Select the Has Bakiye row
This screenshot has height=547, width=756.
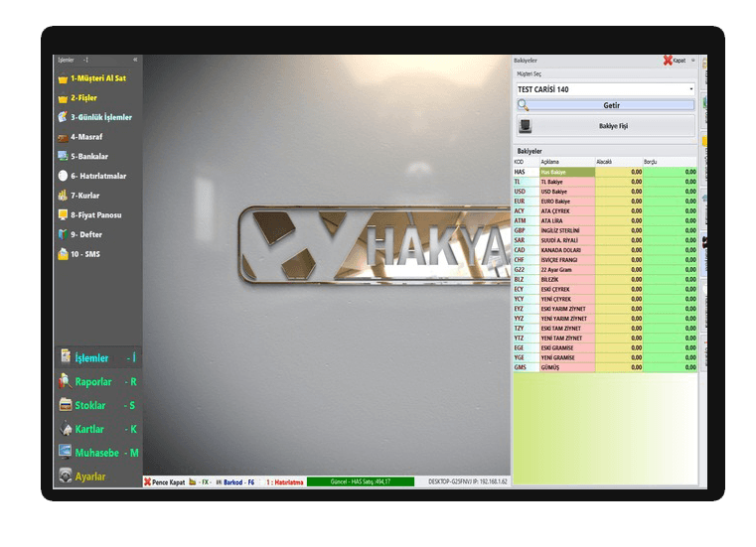click(605, 172)
